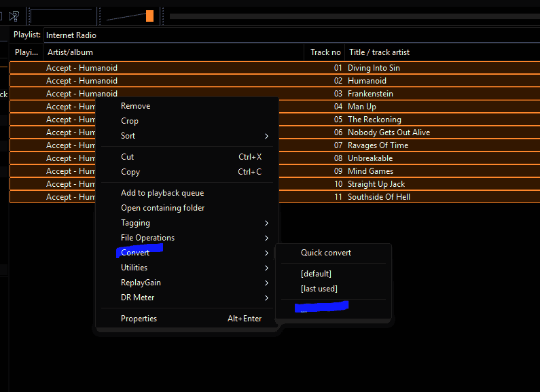540x392 pixels.
Task: Select Copy in the context menu
Action: tap(130, 172)
